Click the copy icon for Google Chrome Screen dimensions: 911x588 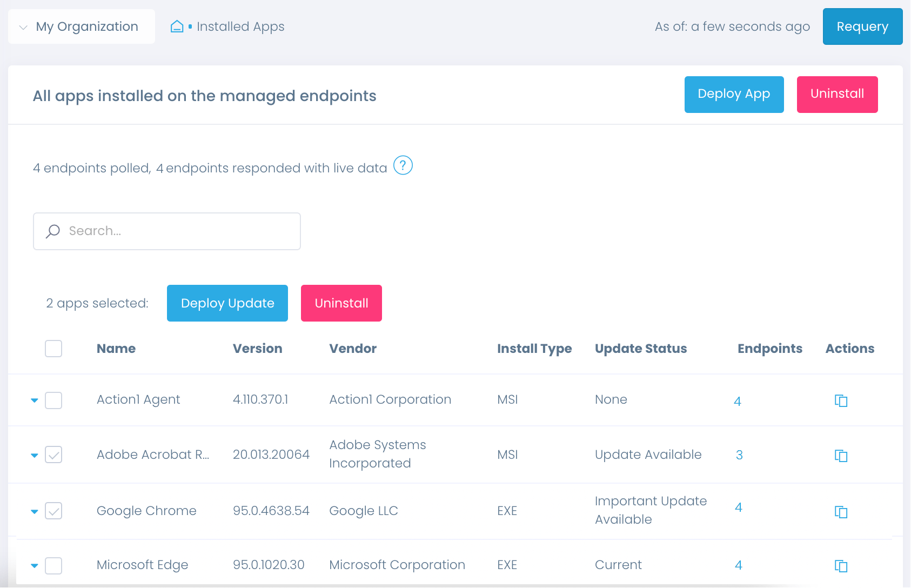pos(841,512)
